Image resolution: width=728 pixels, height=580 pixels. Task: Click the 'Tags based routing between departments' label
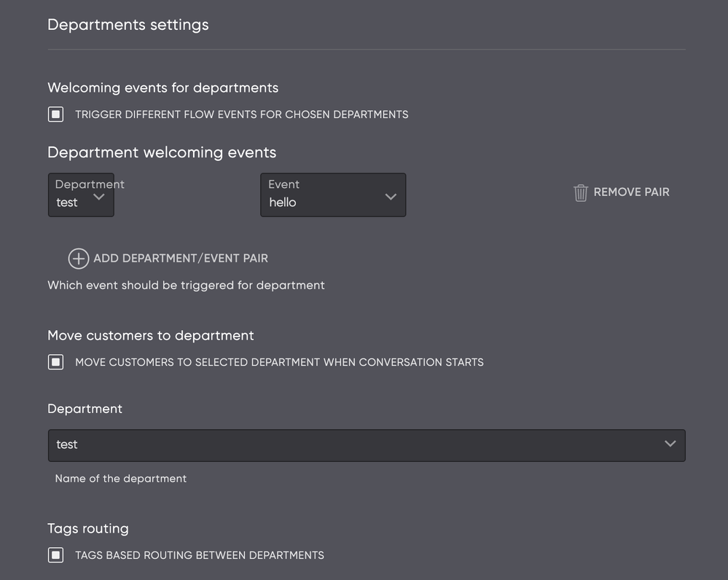tap(199, 555)
